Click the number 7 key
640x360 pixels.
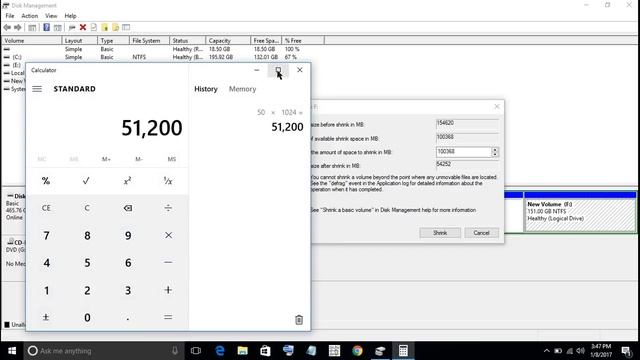46,235
